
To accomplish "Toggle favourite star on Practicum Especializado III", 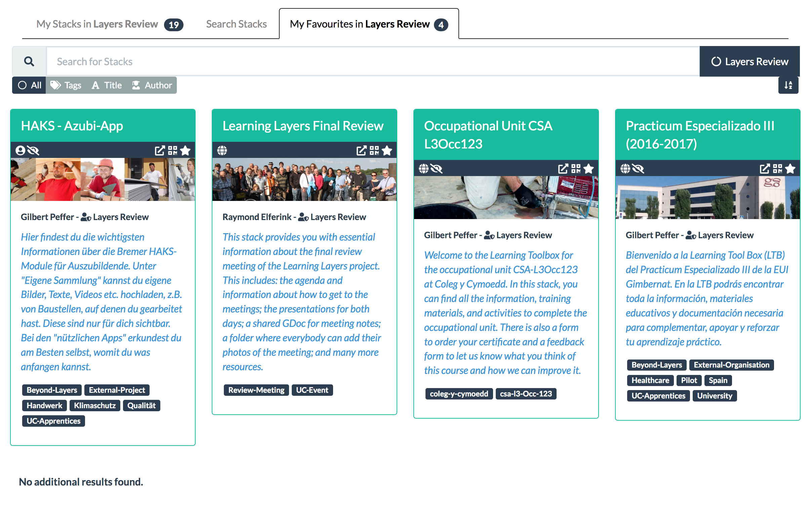I will (790, 169).
